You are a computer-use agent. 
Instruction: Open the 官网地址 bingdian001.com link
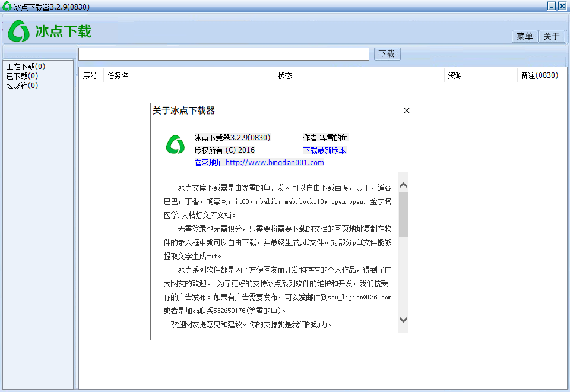click(259, 163)
